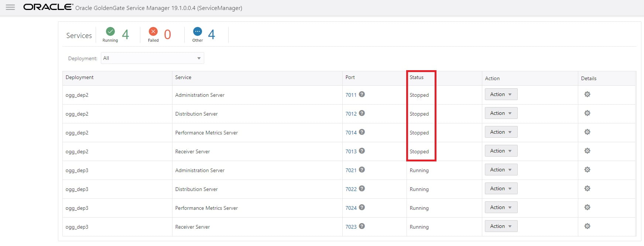Open help icon next to port 7024

point(362,207)
